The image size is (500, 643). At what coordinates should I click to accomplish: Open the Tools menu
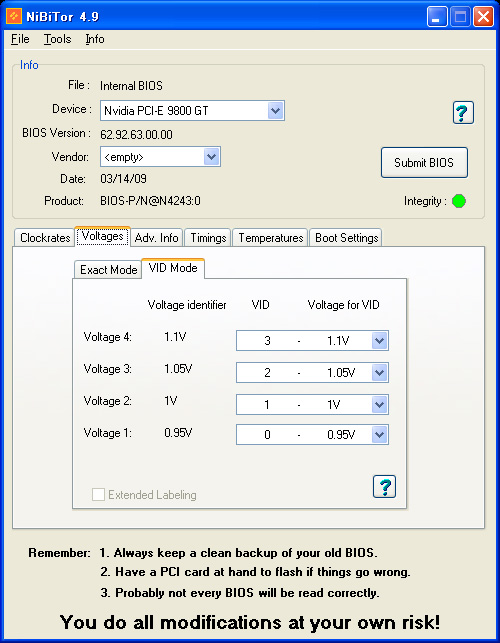coord(57,39)
